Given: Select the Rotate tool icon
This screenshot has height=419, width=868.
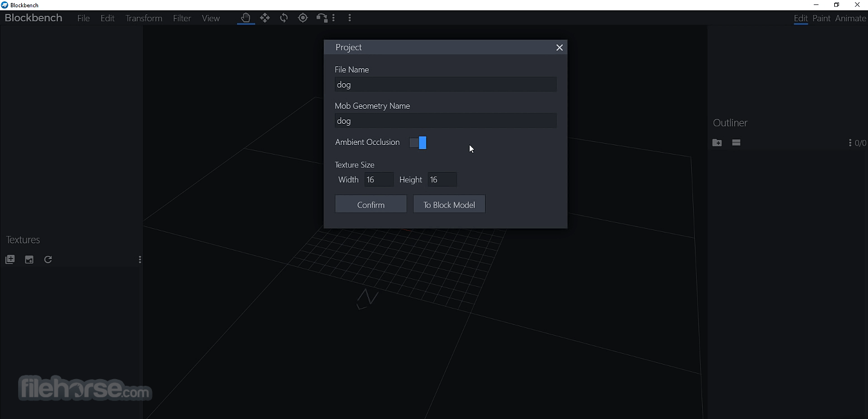Looking at the screenshot, I should [284, 18].
